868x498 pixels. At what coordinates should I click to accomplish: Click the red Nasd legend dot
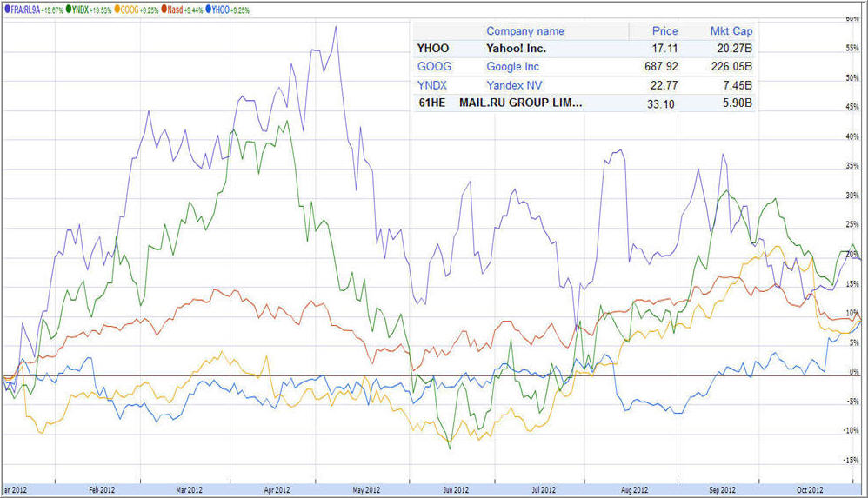164,10
